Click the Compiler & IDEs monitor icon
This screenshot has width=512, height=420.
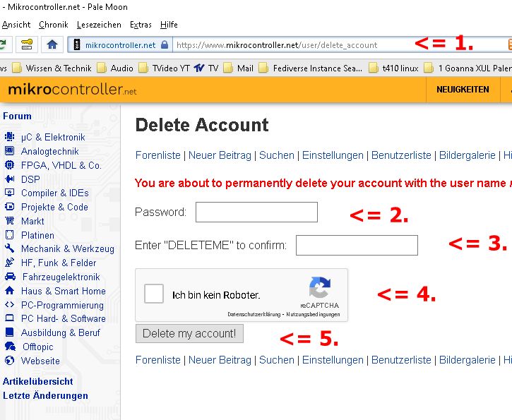10,193
